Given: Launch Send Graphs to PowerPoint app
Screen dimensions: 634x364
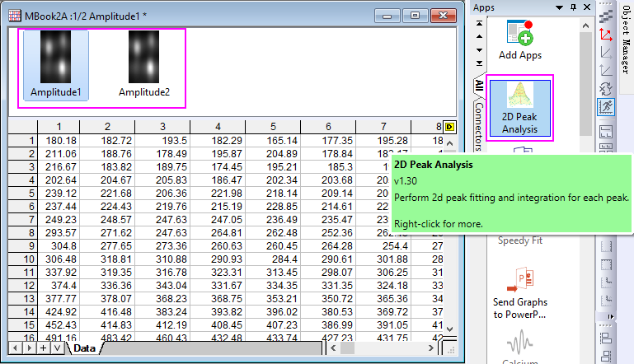Looking at the screenshot, I should 520,292.
